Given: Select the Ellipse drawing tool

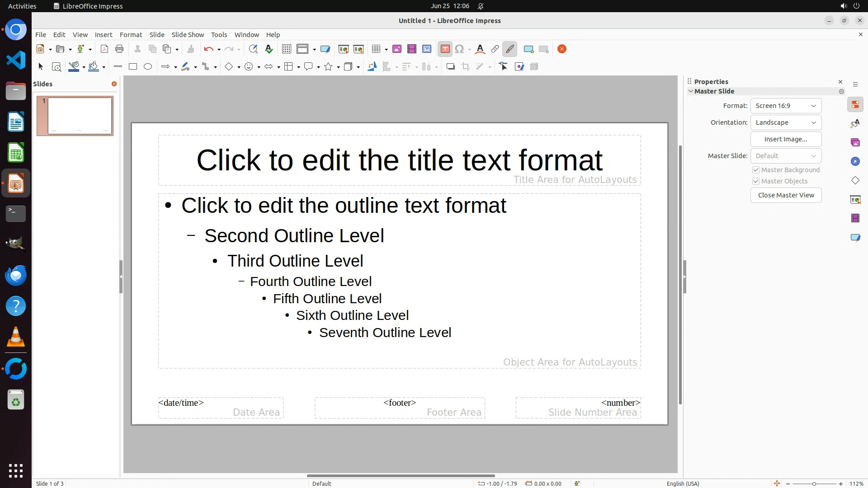Looking at the screenshot, I should pos(148,67).
